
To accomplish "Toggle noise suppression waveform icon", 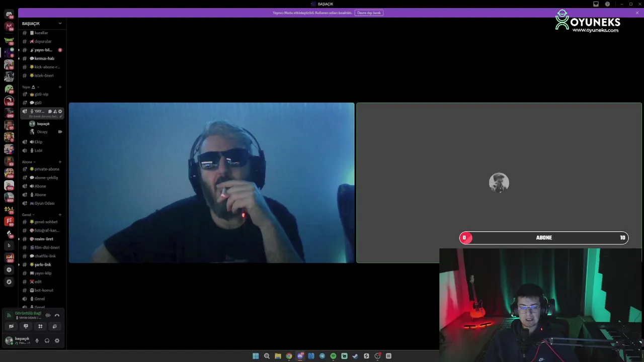I will [48, 315].
